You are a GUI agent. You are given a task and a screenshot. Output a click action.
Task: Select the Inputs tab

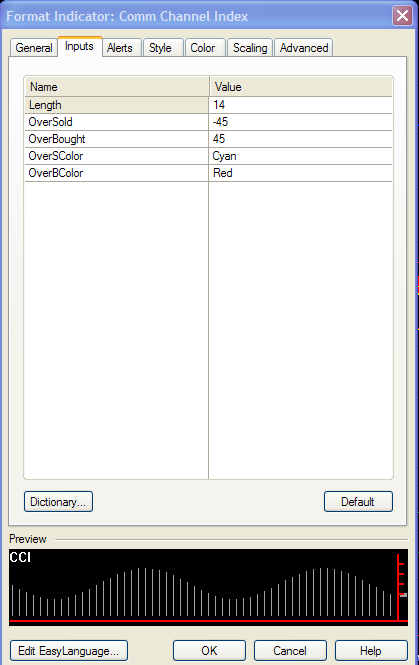coord(79,46)
